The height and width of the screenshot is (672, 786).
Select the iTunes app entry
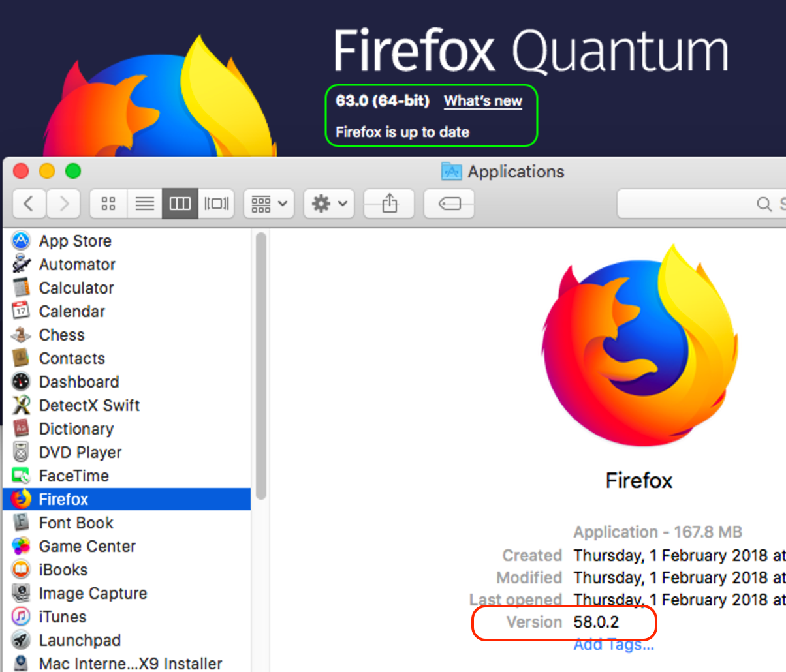pyautogui.click(x=63, y=617)
